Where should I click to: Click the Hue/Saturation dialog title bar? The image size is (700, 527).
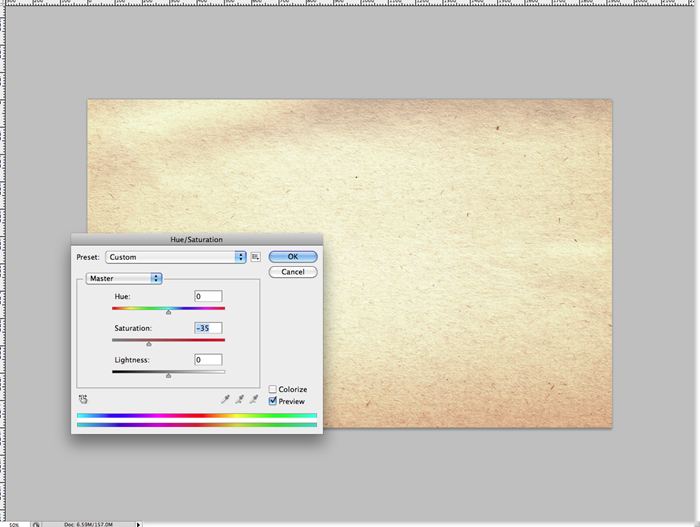(196, 239)
